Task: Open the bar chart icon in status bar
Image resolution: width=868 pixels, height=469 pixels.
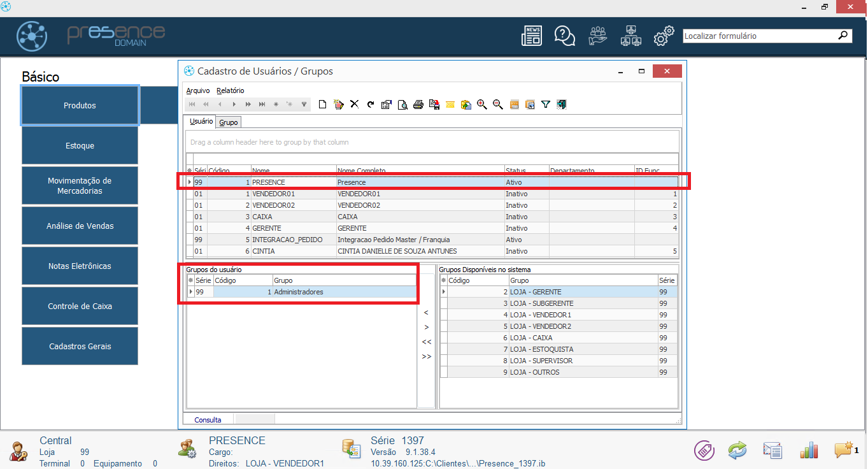Action: coord(809,451)
